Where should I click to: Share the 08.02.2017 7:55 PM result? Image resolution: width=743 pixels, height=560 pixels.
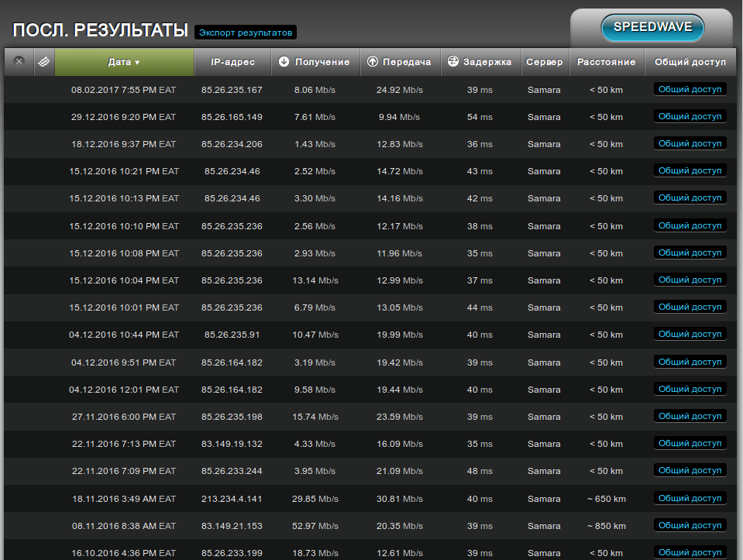(x=690, y=89)
